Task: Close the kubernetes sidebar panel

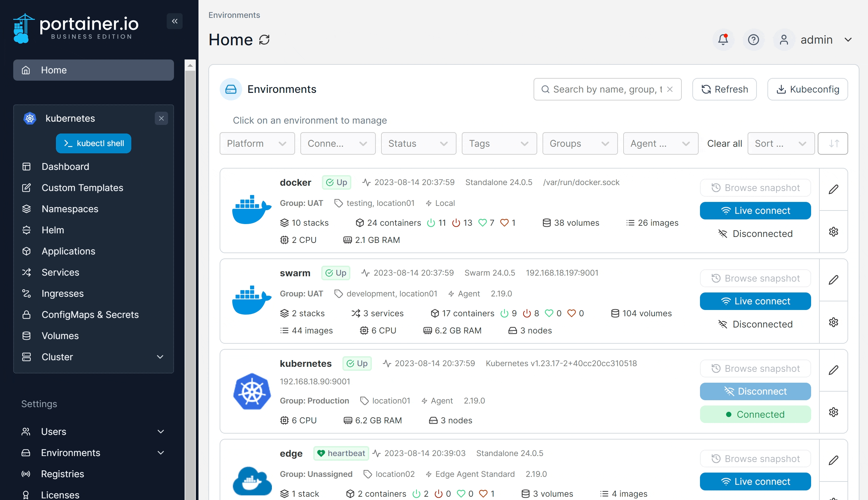Action: (x=161, y=119)
